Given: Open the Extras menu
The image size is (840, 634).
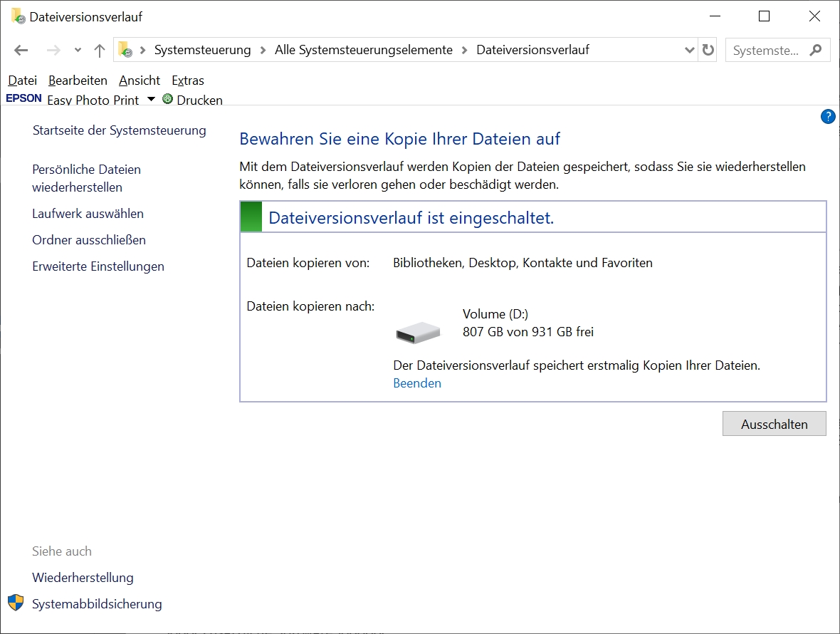Looking at the screenshot, I should [x=188, y=80].
